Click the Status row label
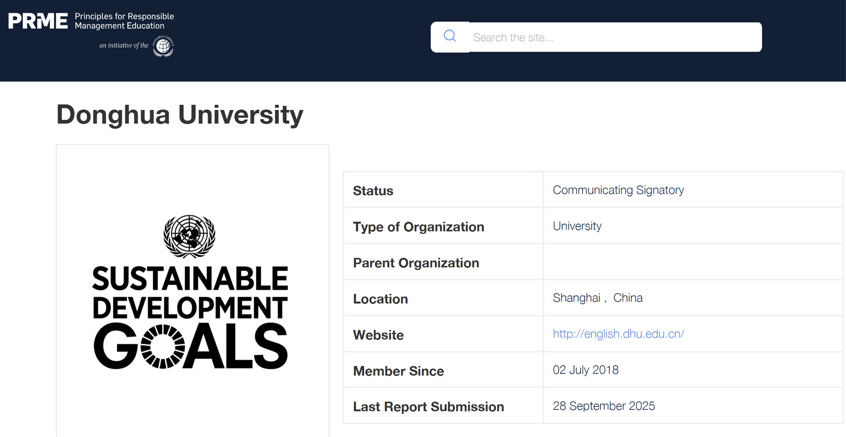 click(373, 191)
